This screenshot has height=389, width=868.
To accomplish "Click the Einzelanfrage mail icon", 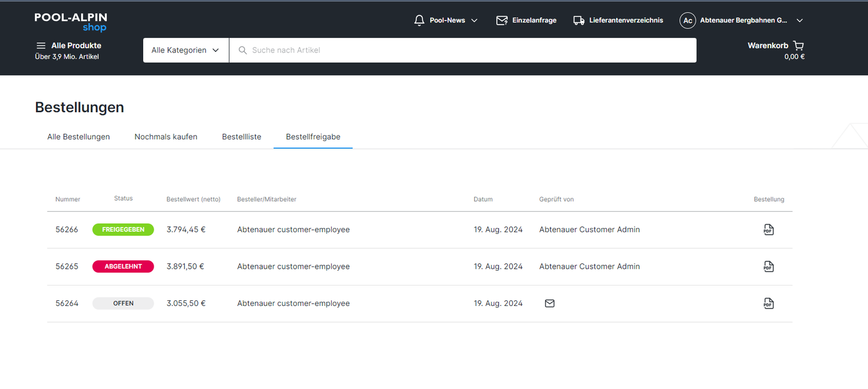I will click(x=502, y=20).
